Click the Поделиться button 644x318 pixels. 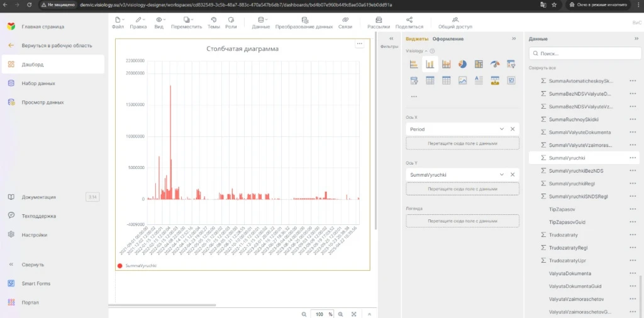pos(409,23)
